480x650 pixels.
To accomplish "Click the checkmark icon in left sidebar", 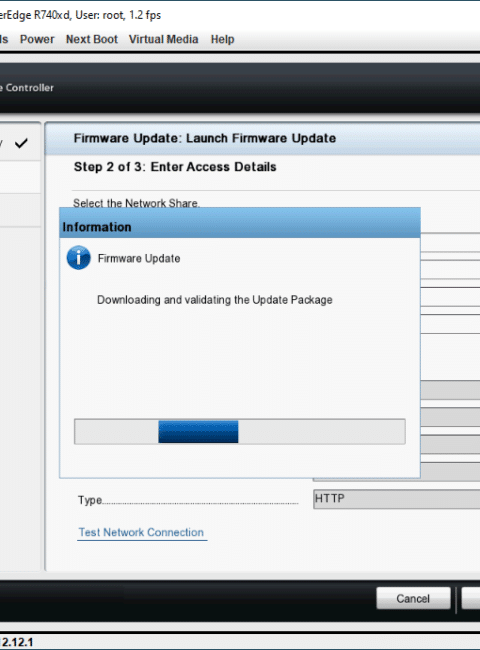I will [x=21, y=143].
